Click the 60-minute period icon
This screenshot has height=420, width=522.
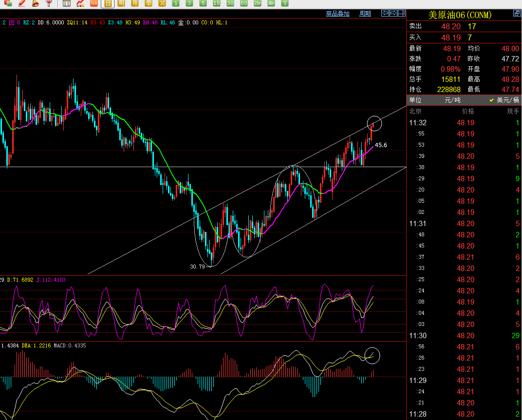[244, 3]
